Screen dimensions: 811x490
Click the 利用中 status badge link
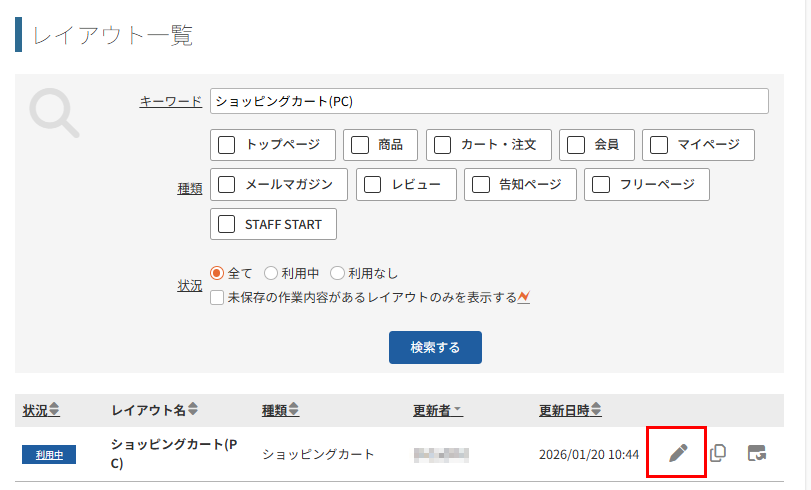[x=49, y=455]
